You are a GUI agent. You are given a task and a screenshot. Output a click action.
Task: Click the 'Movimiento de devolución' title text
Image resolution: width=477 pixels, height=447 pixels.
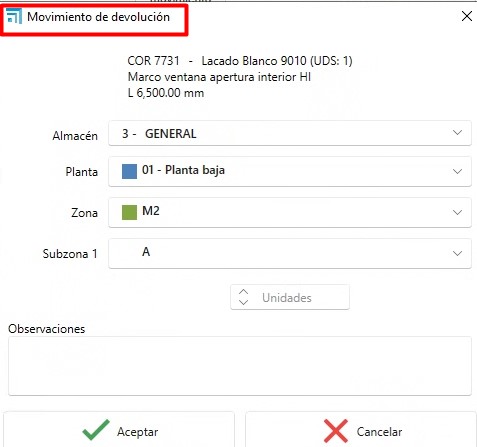pos(98,17)
